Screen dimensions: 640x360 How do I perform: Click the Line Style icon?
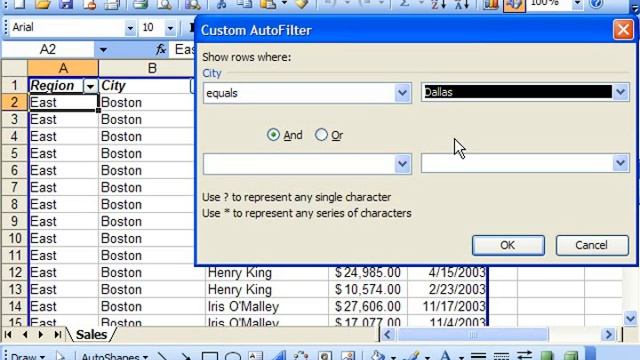[478, 356]
